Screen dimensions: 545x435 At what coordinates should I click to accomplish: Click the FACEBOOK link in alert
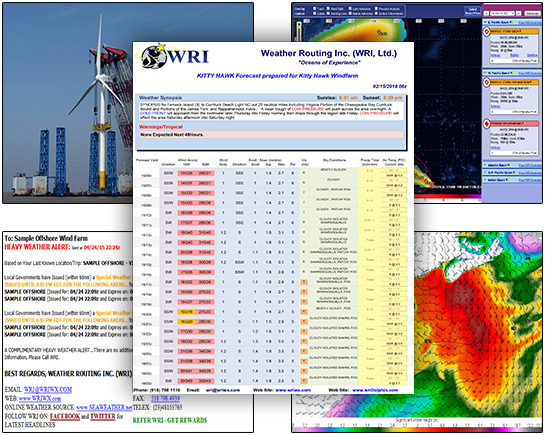click(x=65, y=416)
